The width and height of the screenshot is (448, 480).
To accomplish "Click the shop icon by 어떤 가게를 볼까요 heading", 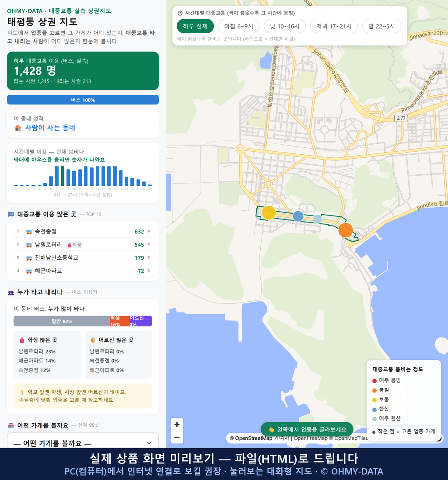I will point(11,425).
